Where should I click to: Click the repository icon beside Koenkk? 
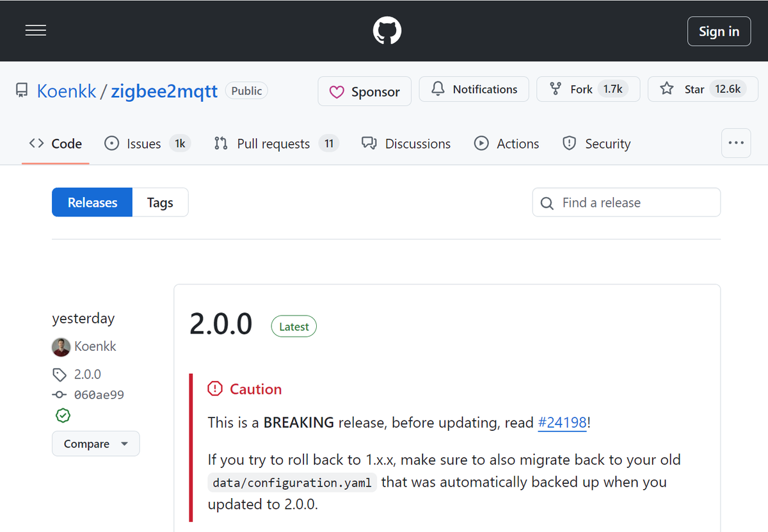(22, 90)
